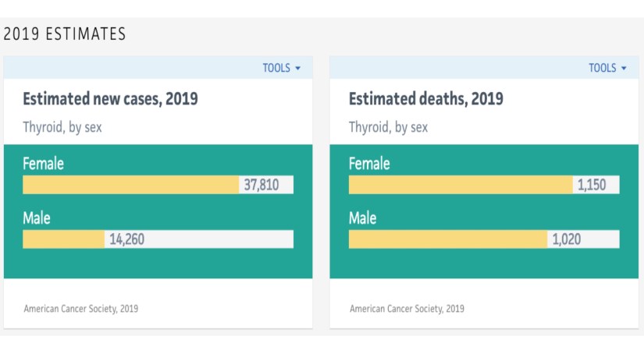The height and width of the screenshot is (361, 644).
Task: Click the caret arrow beside left TOOLS
Action: (x=298, y=69)
